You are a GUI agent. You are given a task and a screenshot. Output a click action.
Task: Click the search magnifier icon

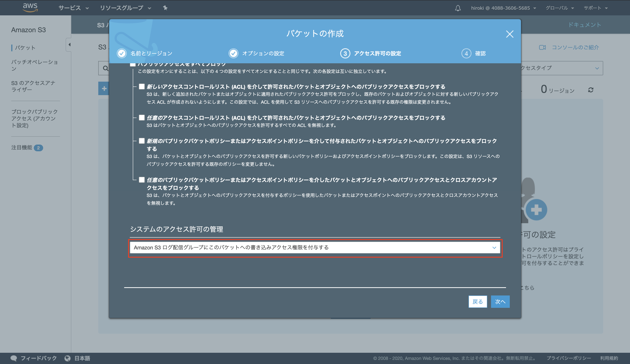[105, 68]
